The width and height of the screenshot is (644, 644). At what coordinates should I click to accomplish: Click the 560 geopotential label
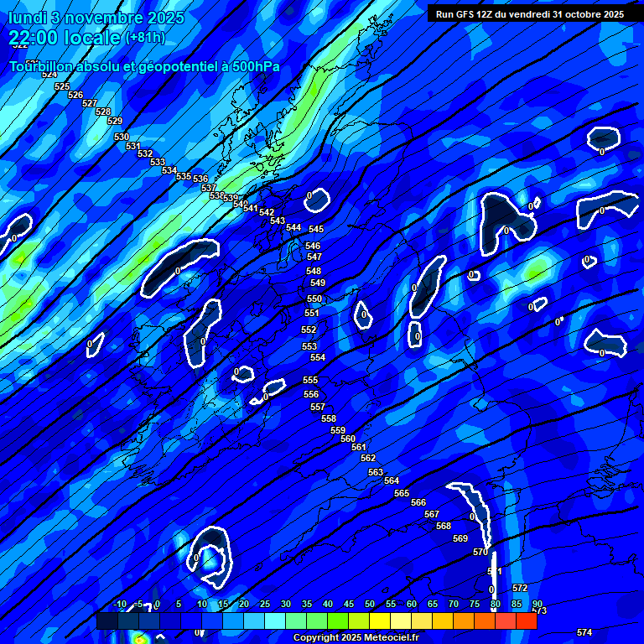tap(348, 439)
